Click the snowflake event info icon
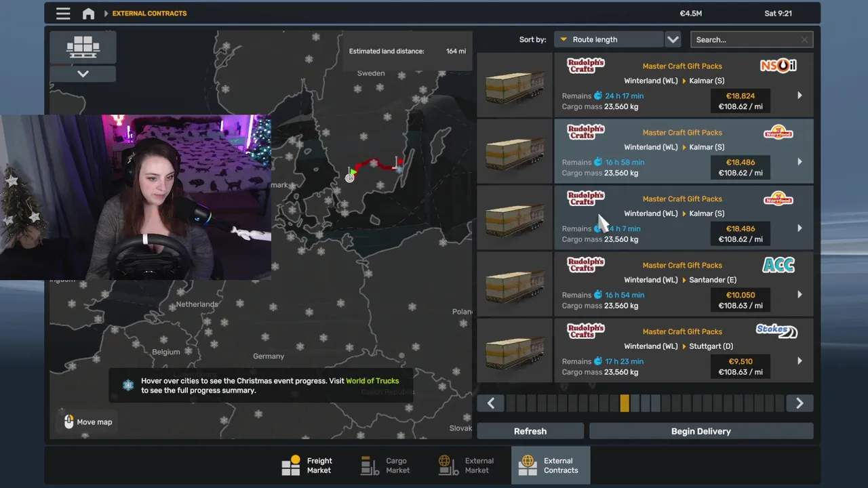This screenshot has width=868, height=488. tap(128, 385)
